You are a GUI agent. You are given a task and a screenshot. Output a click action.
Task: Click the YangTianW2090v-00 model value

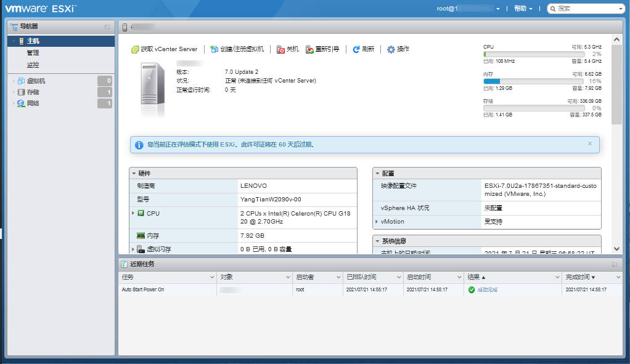click(x=271, y=200)
